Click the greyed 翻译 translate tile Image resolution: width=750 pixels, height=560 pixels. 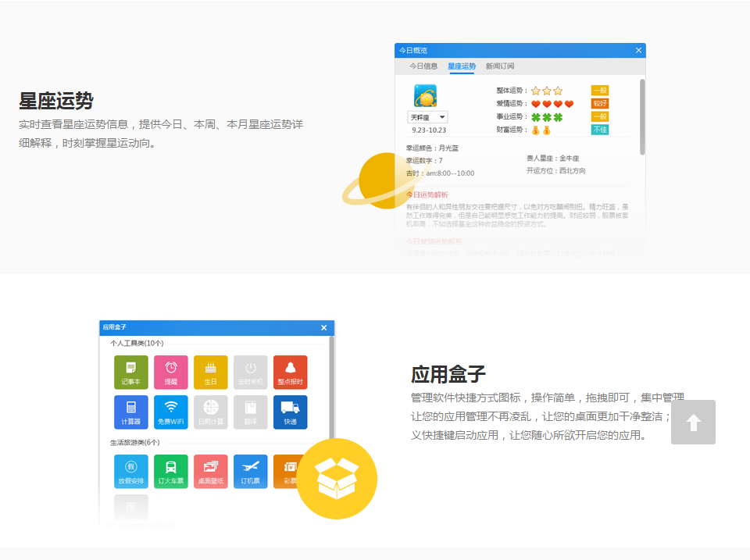[250, 412]
